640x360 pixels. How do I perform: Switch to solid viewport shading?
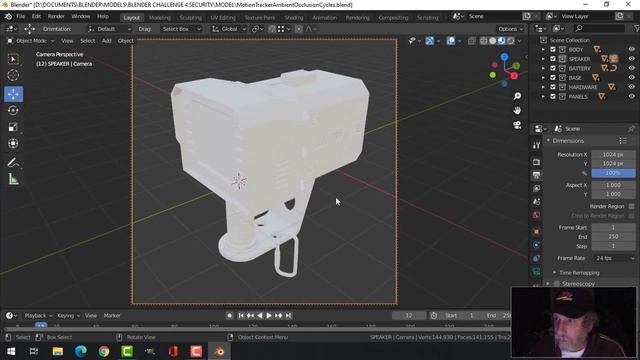click(x=493, y=41)
